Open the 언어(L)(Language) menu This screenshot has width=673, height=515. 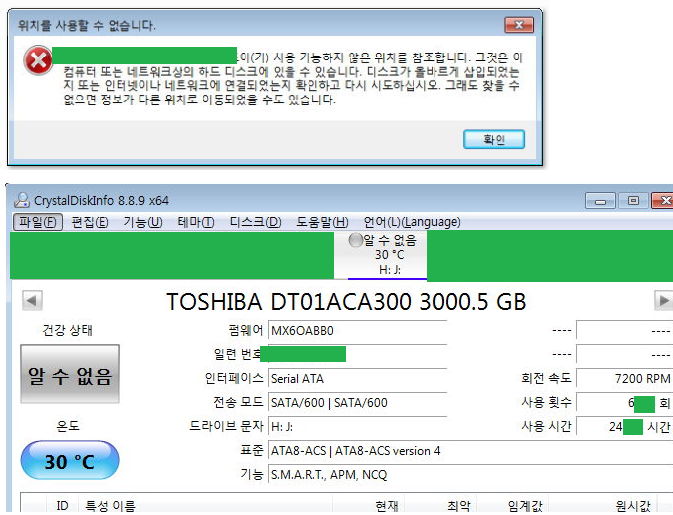point(412,222)
